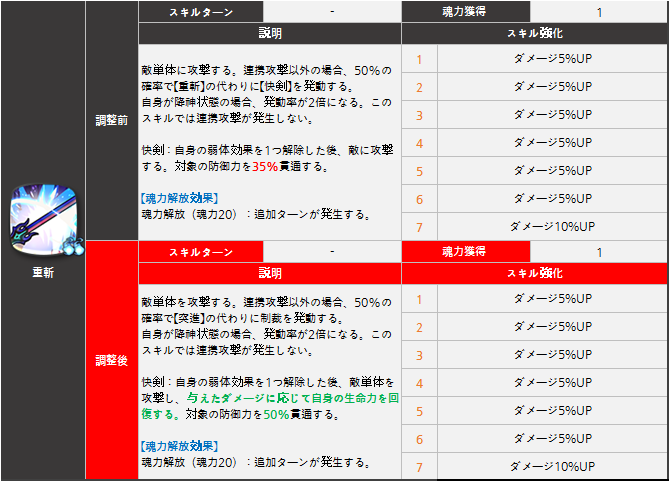669x481 pixels.
Task: Click the 重斬 sword skill icon
Action: pos(42,223)
